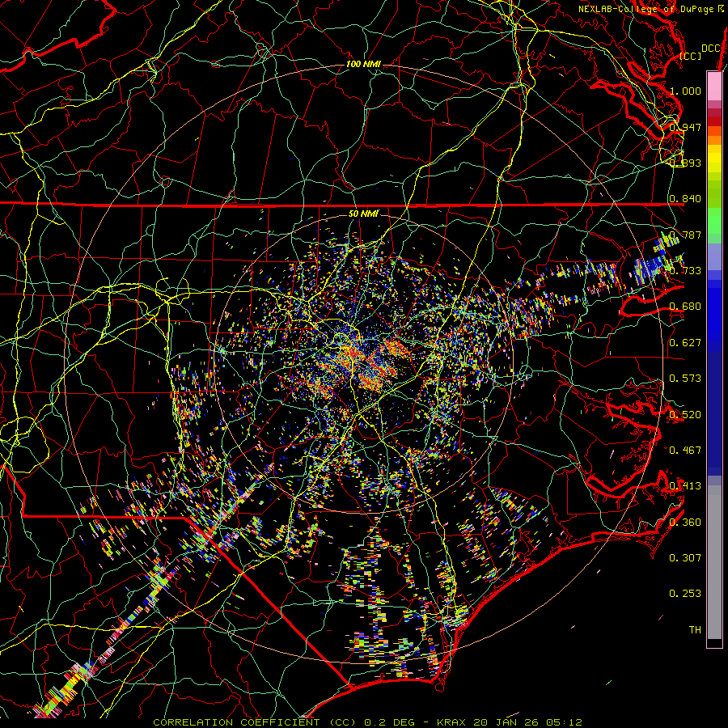Pick the pink swatch at color bar top
728x728 pixels.
714,86
